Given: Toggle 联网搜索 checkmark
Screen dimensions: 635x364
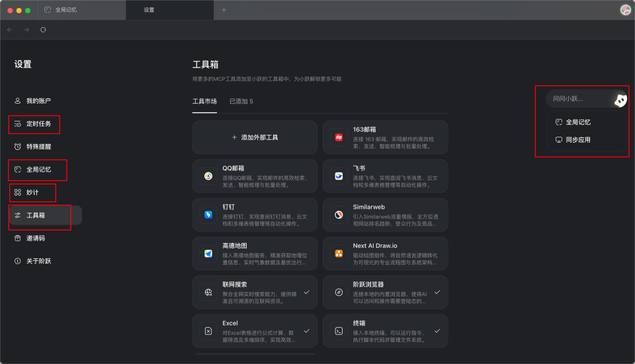Looking at the screenshot, I should (307, 292).
